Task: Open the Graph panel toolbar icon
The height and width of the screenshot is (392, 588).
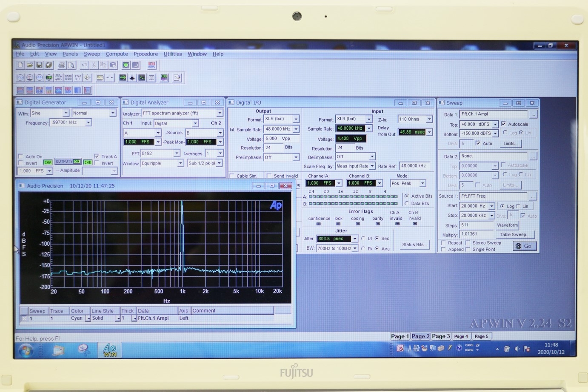Action: pos(142,78)
